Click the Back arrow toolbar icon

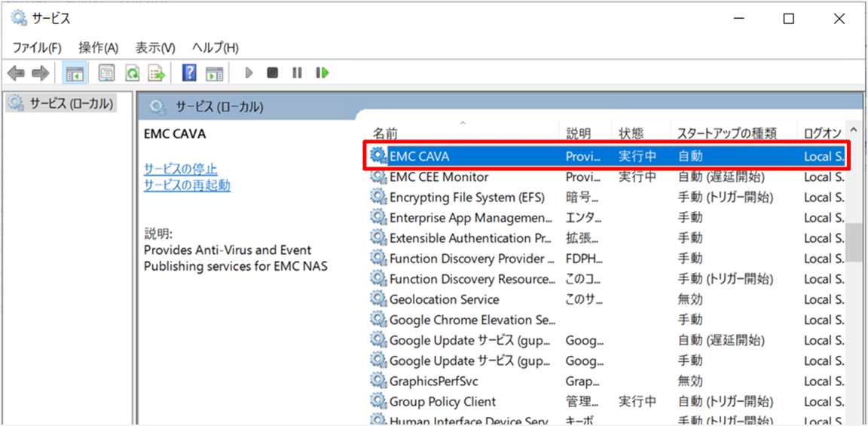tap(16, 72)
